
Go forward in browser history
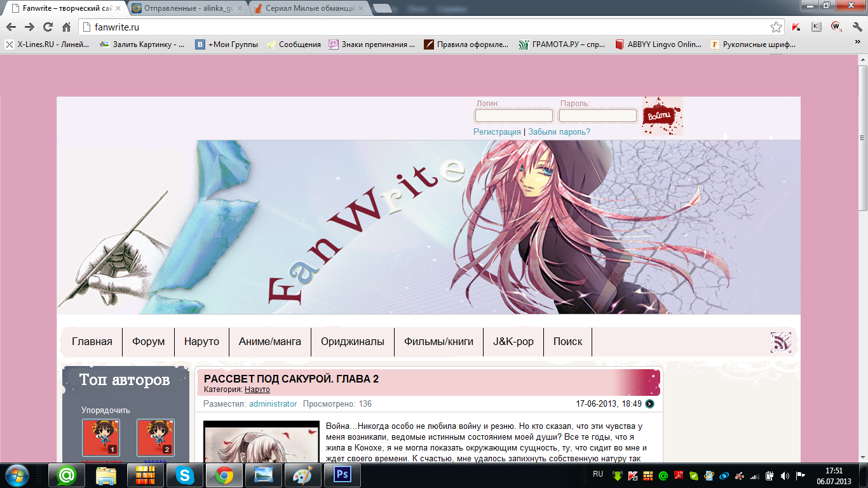click(x=29, y=27)
